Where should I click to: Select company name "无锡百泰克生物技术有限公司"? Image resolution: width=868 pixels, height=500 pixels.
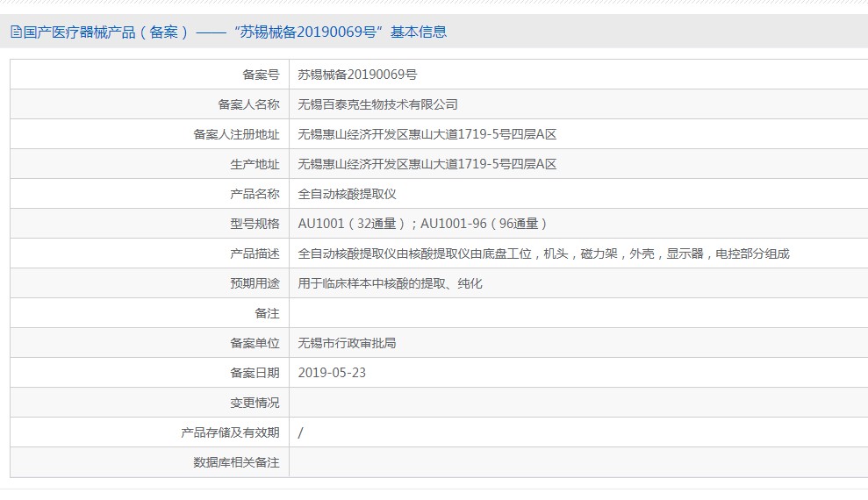[377, 104]
